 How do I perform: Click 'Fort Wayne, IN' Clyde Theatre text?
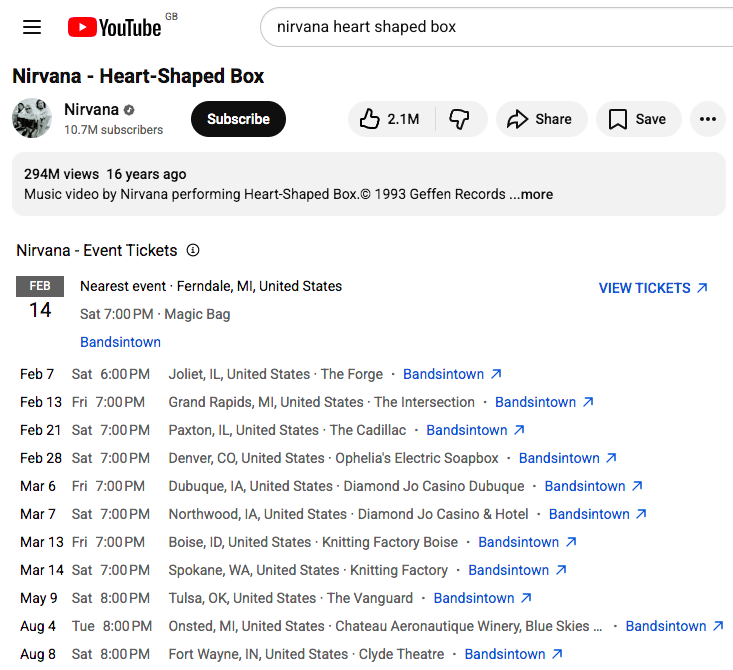pos(306,654)
